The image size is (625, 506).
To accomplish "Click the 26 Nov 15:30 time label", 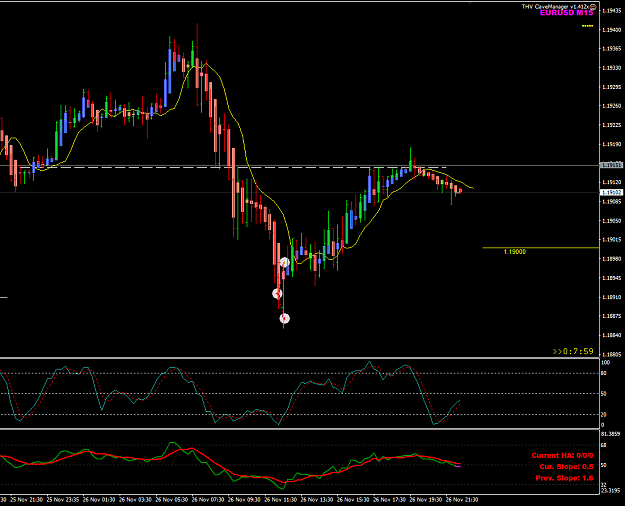I will click(x=353, y=500).
